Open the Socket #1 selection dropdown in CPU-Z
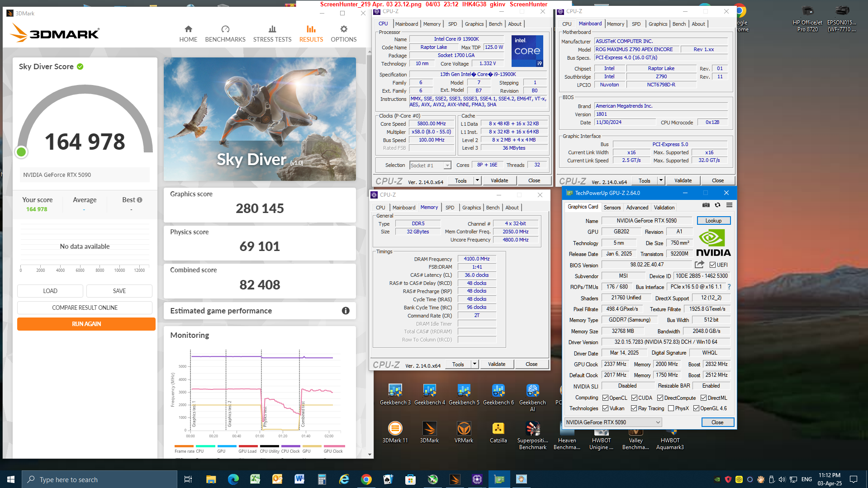 [x=430, y=166]
